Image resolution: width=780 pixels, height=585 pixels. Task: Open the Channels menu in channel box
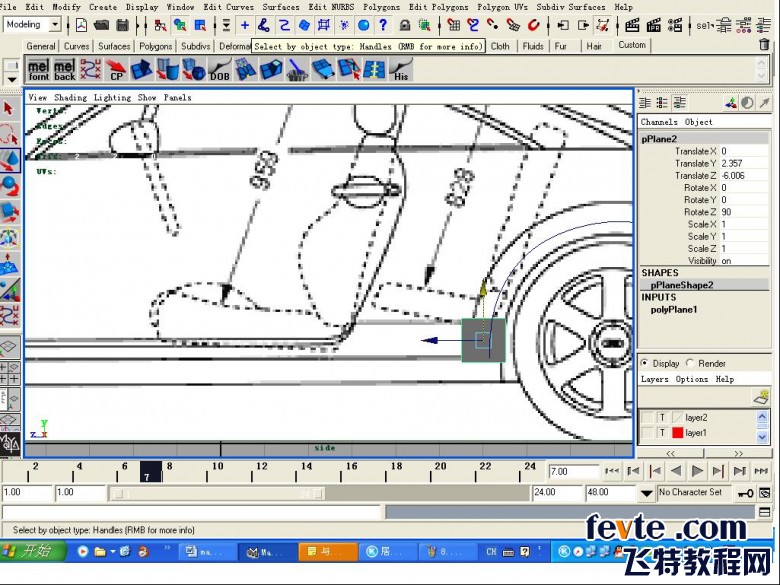659,122
